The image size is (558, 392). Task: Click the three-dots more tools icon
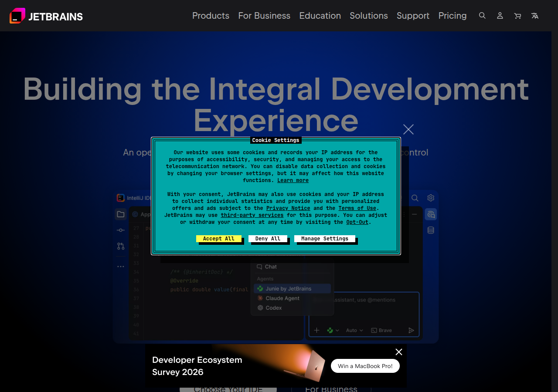(121, 267)
